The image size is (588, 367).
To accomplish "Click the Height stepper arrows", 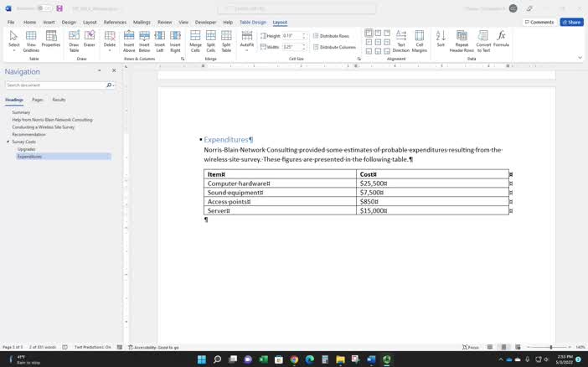I will click(304, 36).
